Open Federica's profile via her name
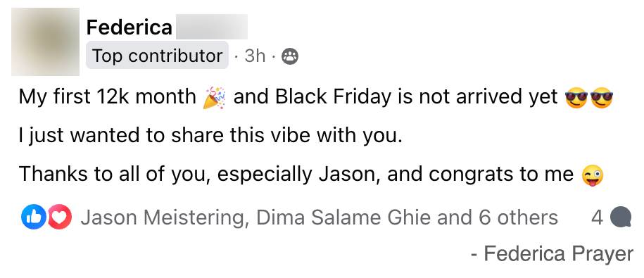The image size is (644, 278). (130, 28)
